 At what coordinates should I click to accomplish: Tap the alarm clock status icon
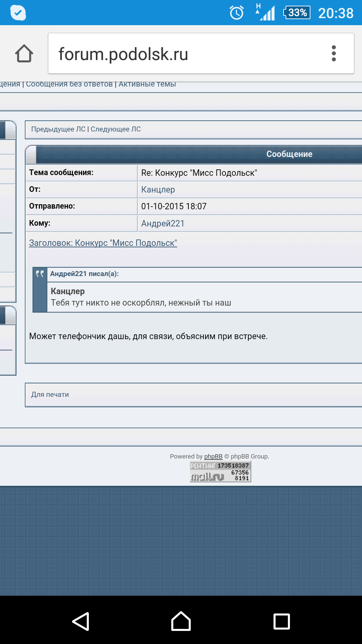(237, 13)
